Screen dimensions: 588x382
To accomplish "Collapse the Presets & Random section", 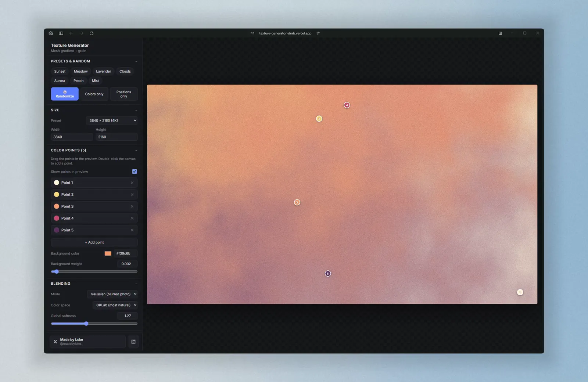I will pos(136,61).
